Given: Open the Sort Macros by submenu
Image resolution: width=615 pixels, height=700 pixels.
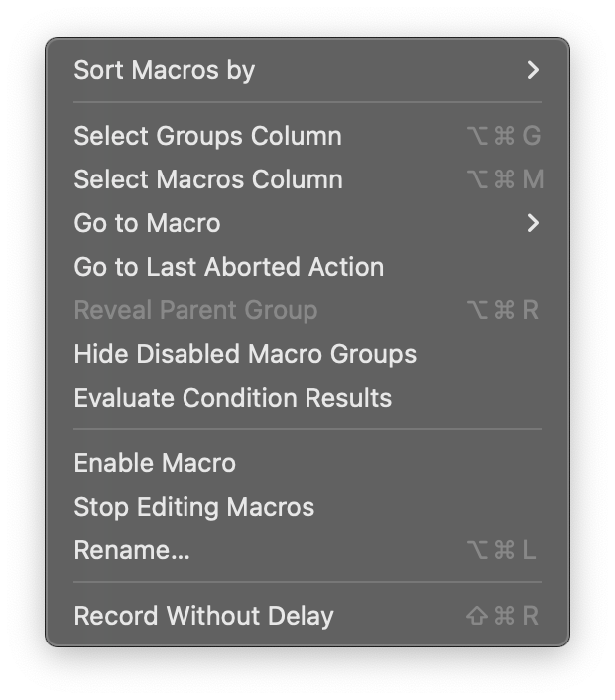Looking at the screenshot, I should (x=165, y=70).
